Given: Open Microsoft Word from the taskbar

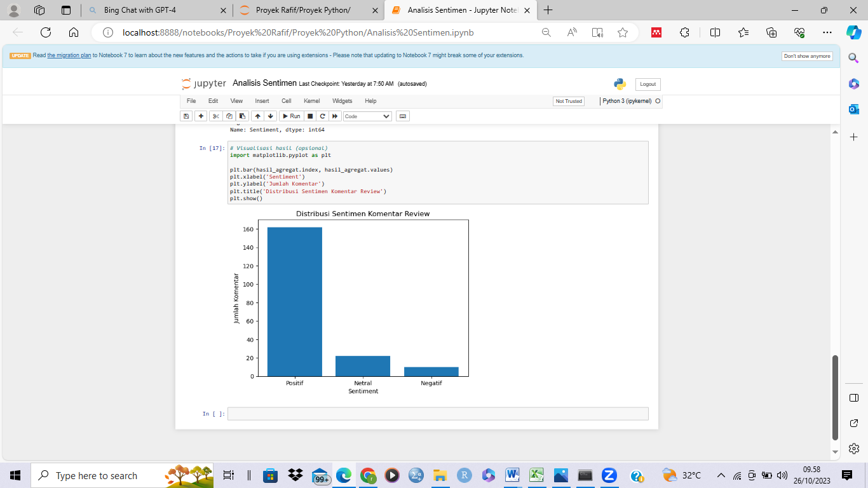Looking at the screenshot, I should pyautogui.click(x=512, y=475).
